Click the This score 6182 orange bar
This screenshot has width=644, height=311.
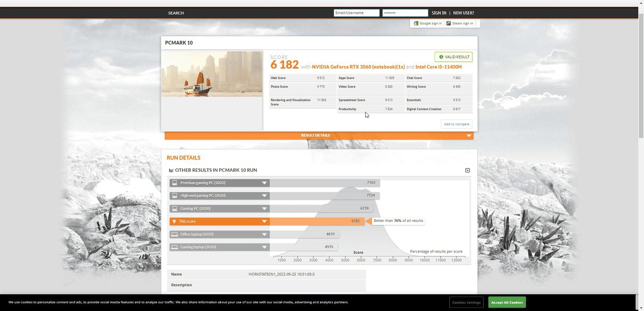tap(317, 222)
